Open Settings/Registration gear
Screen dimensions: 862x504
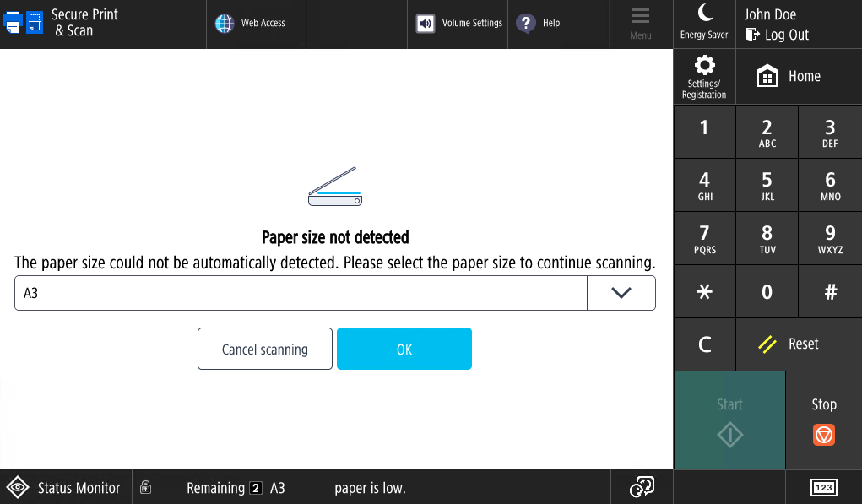click(x=704, y=76)
